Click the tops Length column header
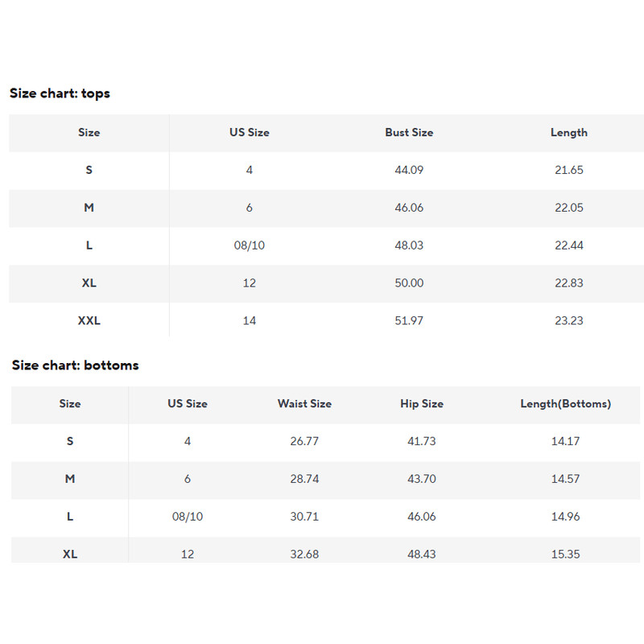 (x=568, y=133)
